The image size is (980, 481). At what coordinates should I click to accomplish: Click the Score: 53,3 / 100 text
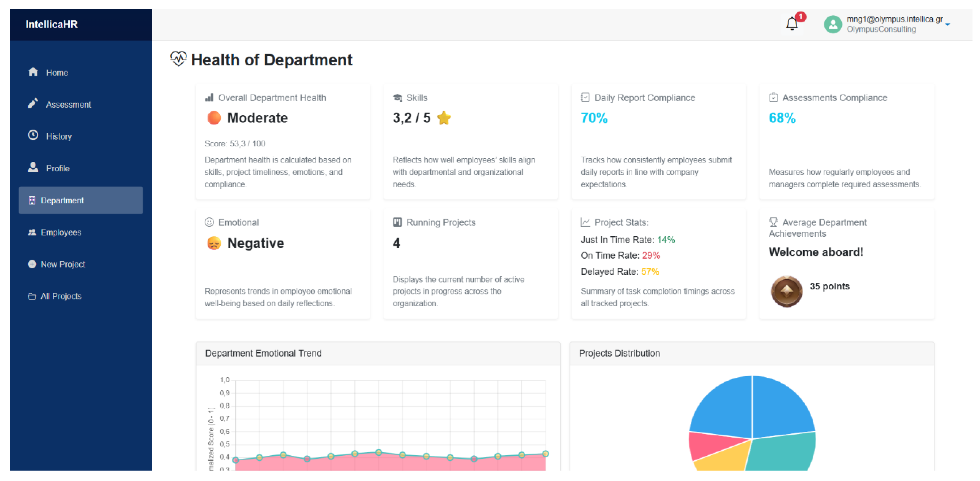[x=235, y=144]
